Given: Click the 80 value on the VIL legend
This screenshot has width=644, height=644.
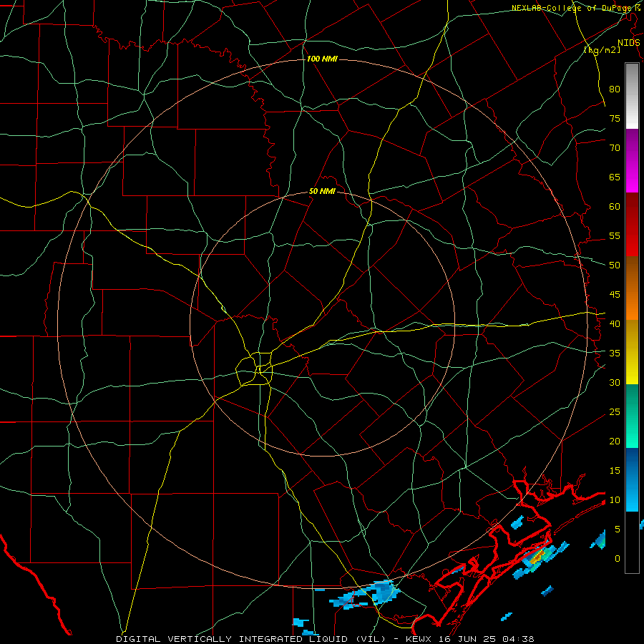Looking at the screenshot, I should [615, 89].
